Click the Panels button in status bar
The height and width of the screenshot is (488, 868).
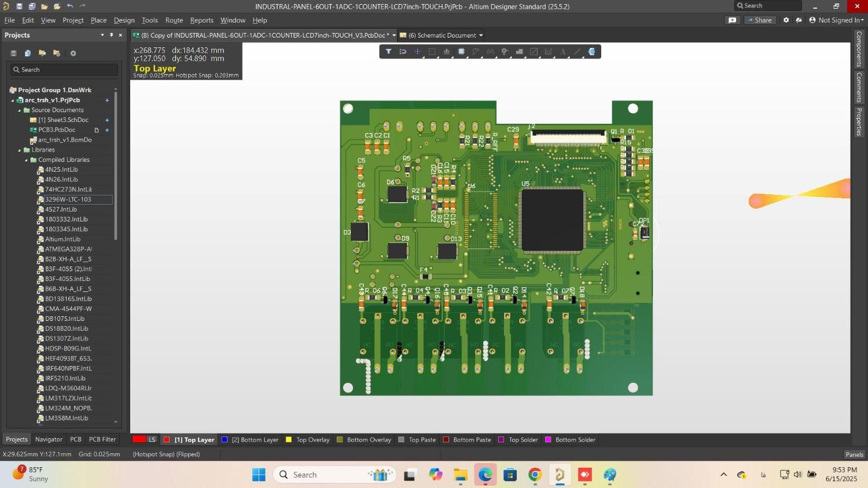pyautogui.click(x=854, y=454)
